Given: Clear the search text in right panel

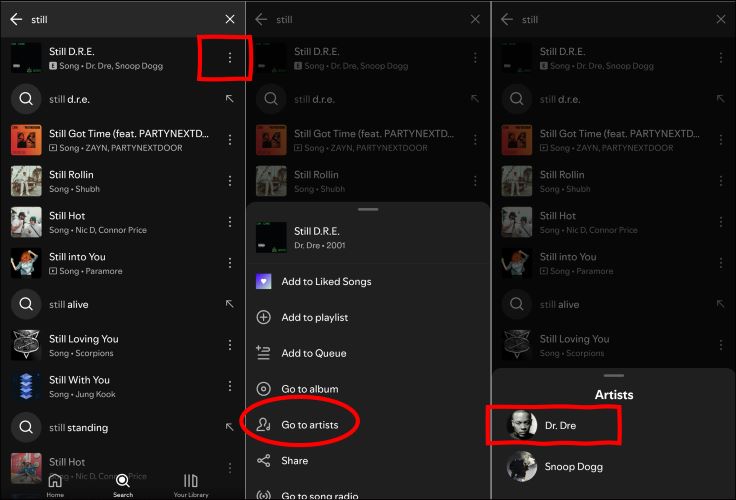Looking at the screenshot, I should pyautogui.click(x=721, y=19).
